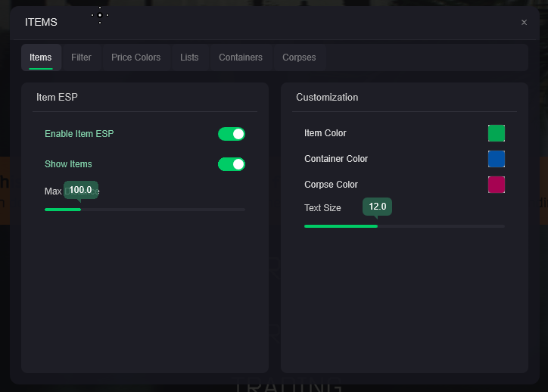This screenshot has height=392, width=548.
Task: Select the Containers tab
Action: pyautogui.click(x=241, y=58)
